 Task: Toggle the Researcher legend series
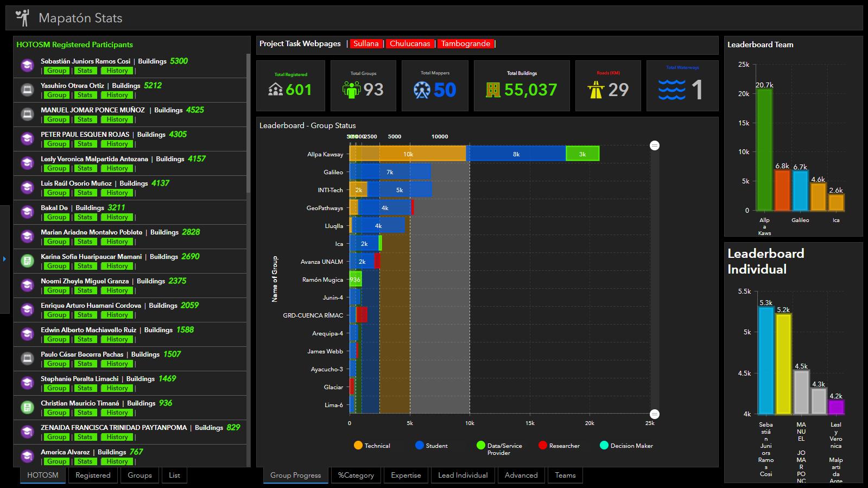(559, 446)
